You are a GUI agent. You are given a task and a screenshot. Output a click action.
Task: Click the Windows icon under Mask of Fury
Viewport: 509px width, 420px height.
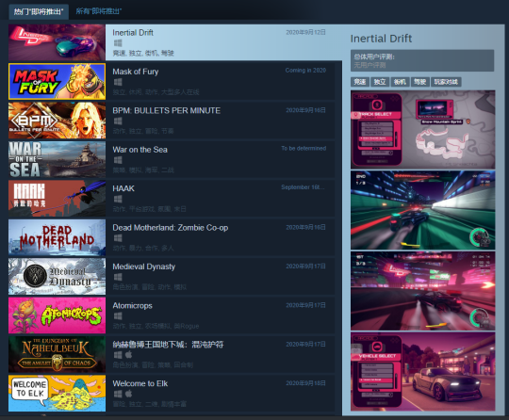pyautogui.click(x=118, y=82)
